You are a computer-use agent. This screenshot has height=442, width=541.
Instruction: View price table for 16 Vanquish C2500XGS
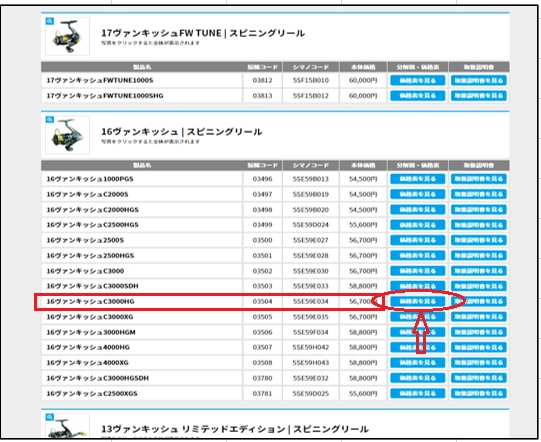pyautogui.click(x=417, y=393)
